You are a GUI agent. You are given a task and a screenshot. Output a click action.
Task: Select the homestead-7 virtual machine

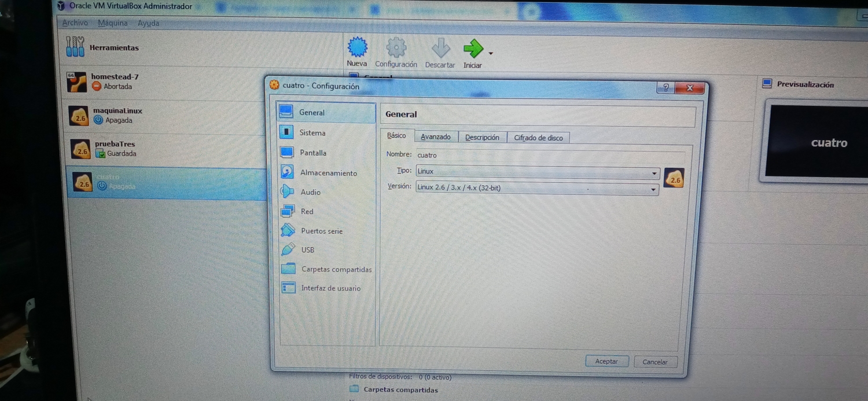165,82
